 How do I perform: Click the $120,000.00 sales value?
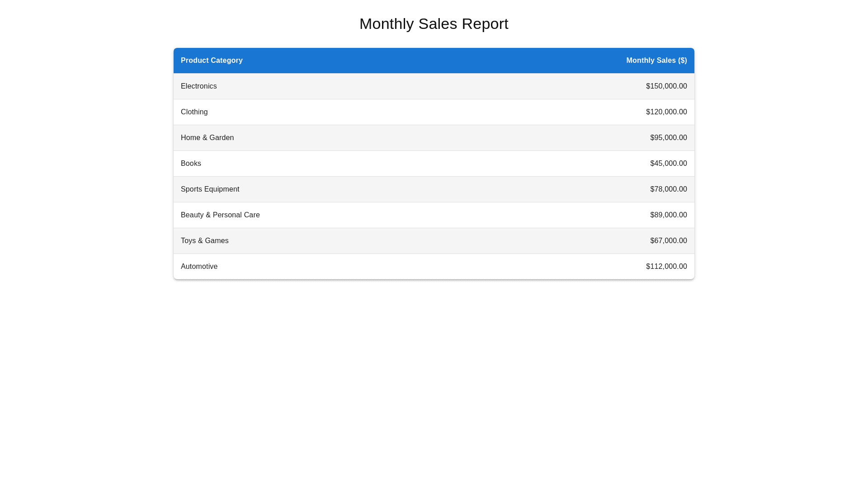pyautogui.click(x=666, y=112)
